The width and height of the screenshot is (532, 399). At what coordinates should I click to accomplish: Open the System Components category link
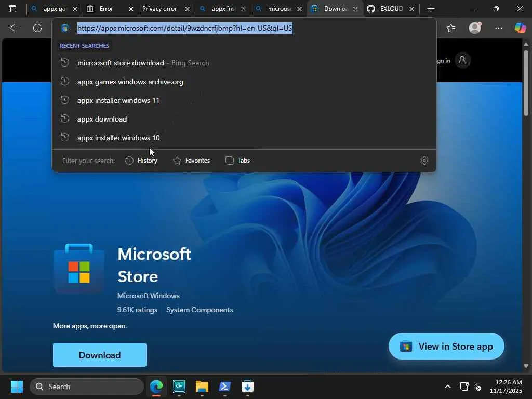point(199,310)
